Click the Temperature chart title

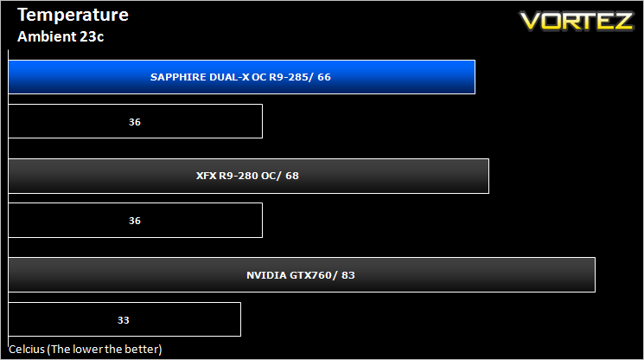coord(73,15)
